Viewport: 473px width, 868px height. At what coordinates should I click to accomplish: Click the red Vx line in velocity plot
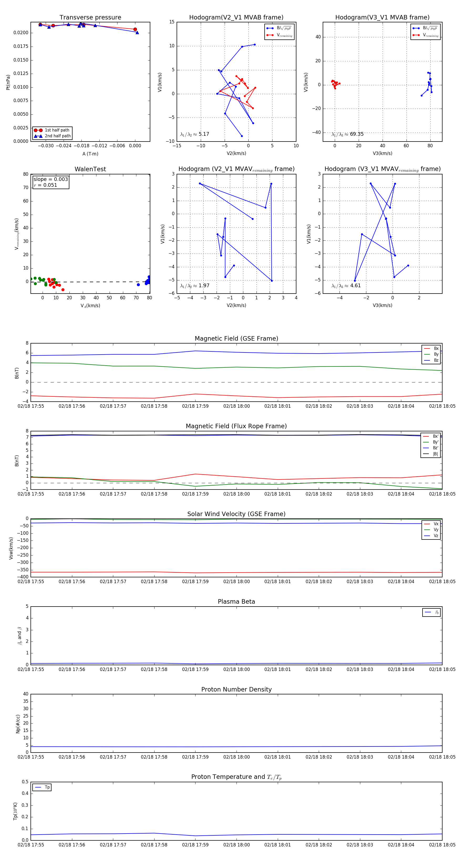[236, 572]
